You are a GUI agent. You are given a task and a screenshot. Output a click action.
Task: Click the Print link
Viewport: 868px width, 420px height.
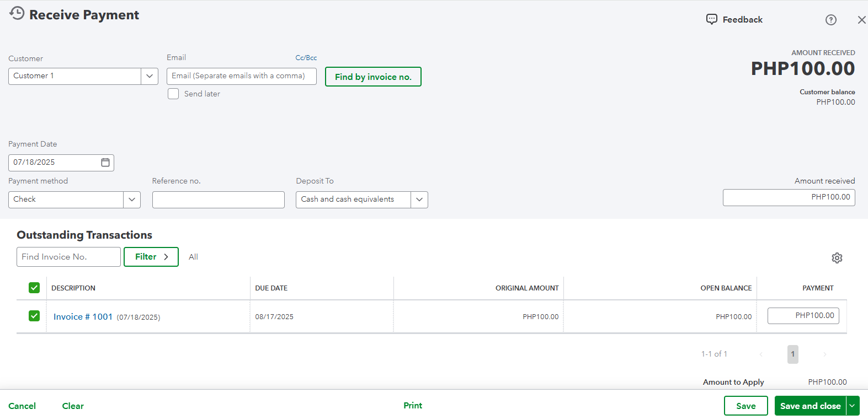point(413,405)
